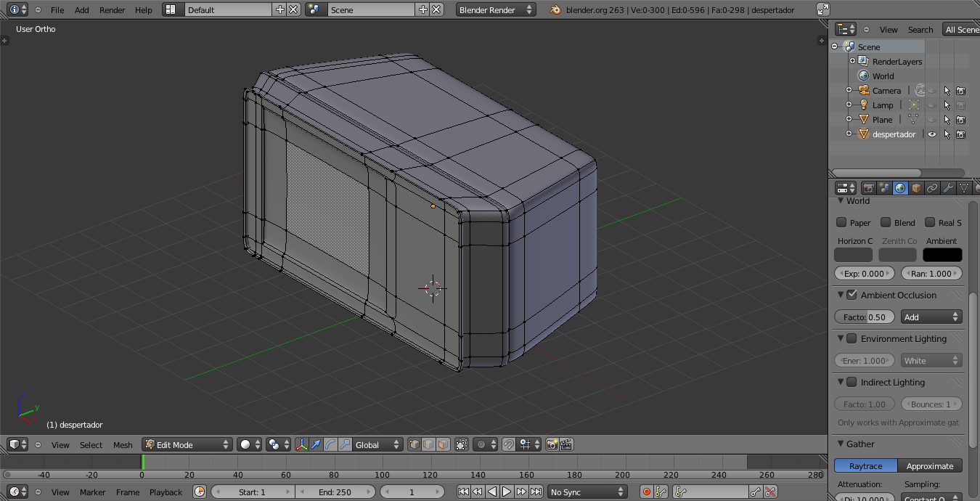
Task: Enable the rotate manipulator
Action: tap(330, 444)
